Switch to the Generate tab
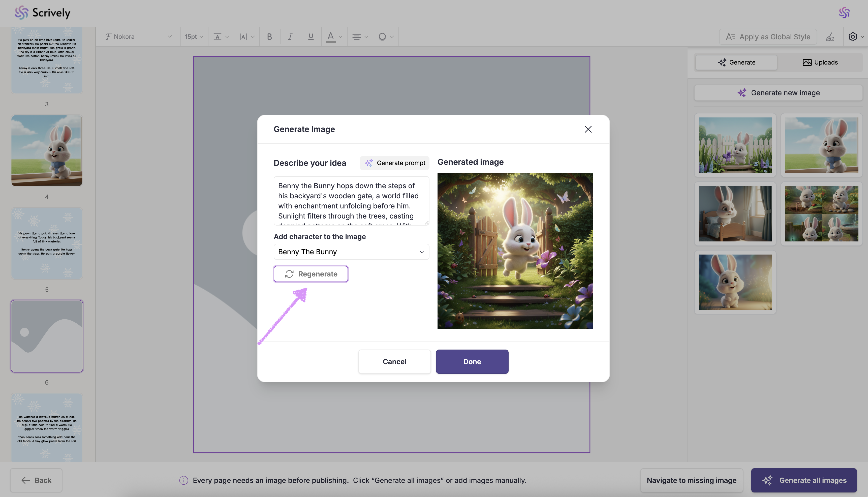 tap(737, 63)
